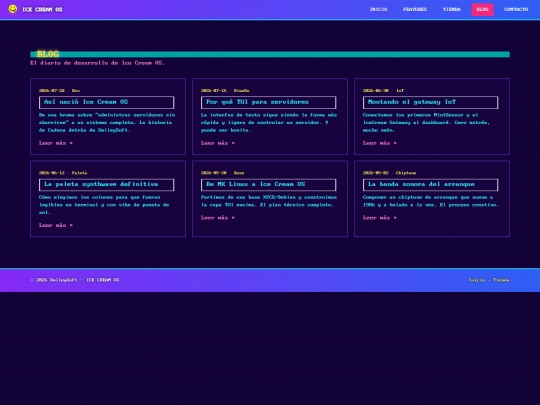Click the TUI para servidores description text

(269, 123)
